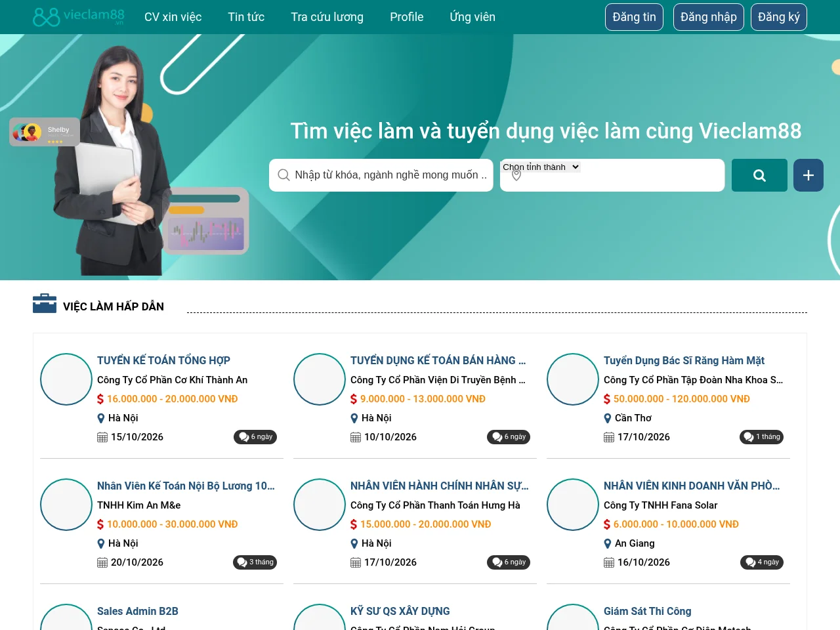Click the location pin icon next to Cần Thơ
The image size is (840, 630).
click(x=608, y=418)
